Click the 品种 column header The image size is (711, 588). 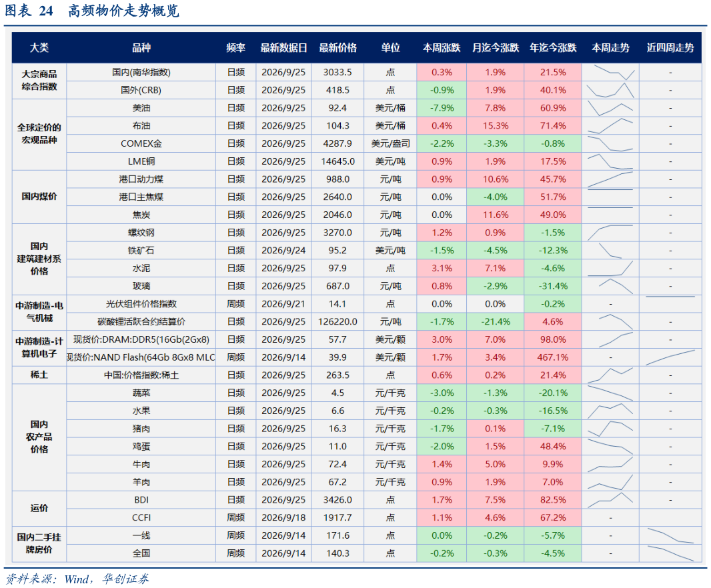[x=141, y=47]
